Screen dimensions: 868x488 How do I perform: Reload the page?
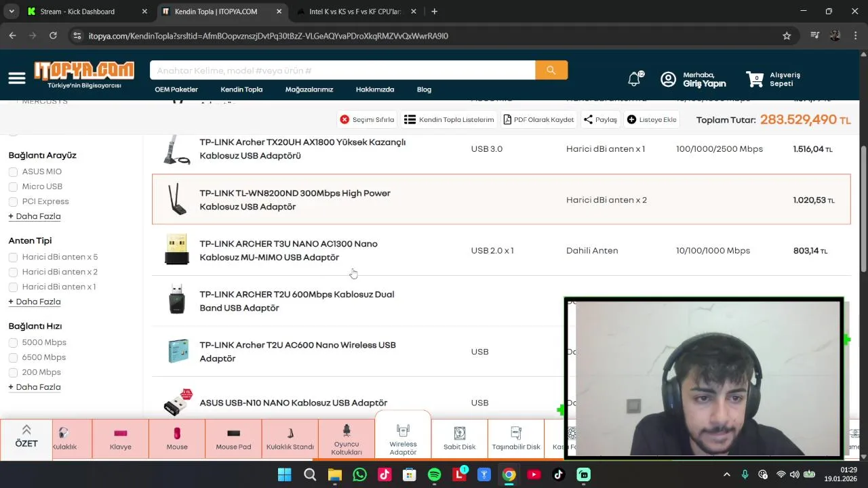click(53, 36)
